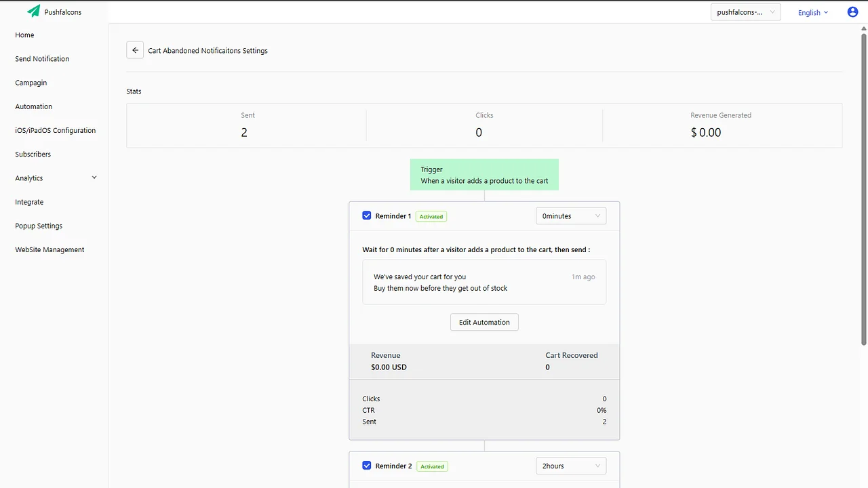Screen dimensions: 868x488
Task: Navigate to Home in sidebar
Action: pyautogui.click(x=24, y=35)
